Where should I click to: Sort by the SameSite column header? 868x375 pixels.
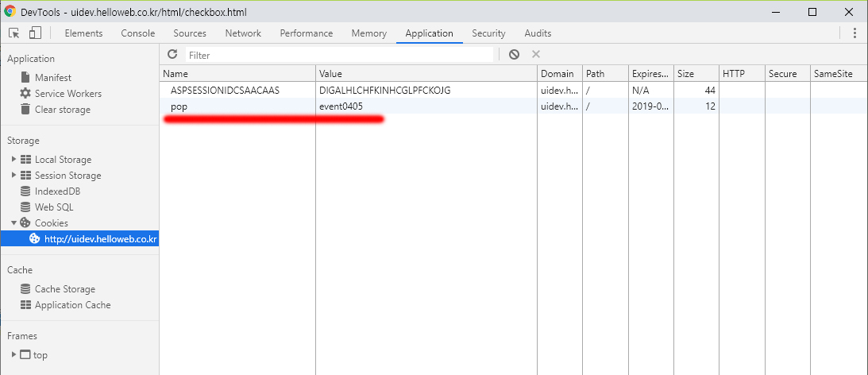pyautogui.click(x=839, y=74)
